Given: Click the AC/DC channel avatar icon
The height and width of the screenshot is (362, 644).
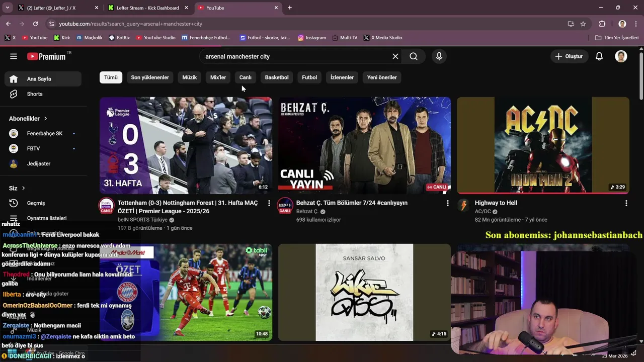Looking at the screenshot, I should [x=464, y=205].
